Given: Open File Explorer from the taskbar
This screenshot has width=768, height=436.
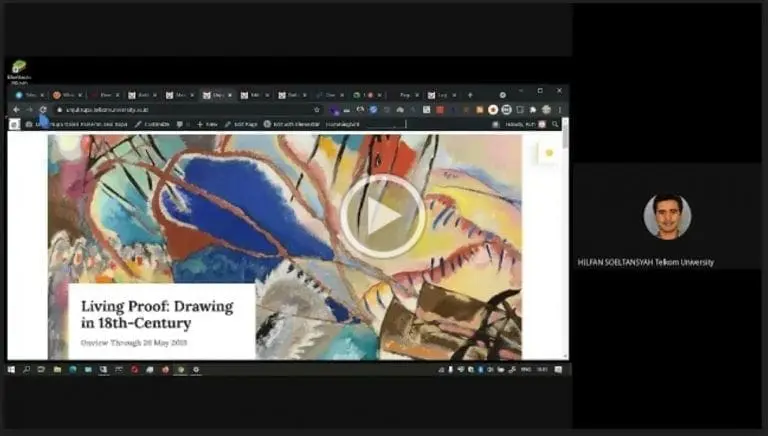Looking at the screenshot, I should [x=57, y=370].
